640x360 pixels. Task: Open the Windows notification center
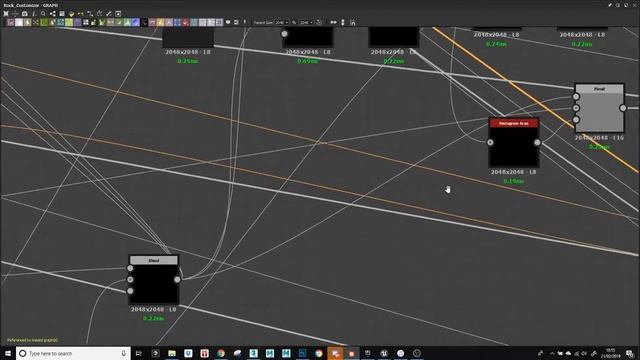tap(630, 353)
